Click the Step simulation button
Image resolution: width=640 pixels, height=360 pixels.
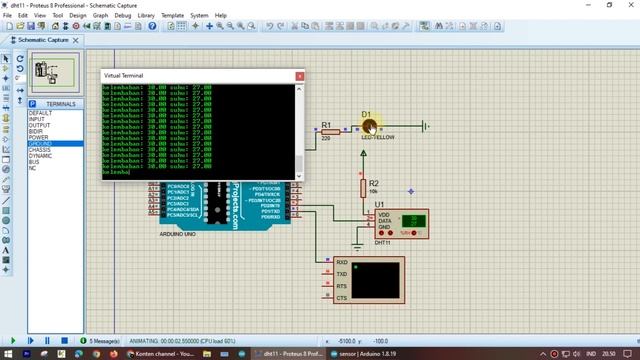(30, 340)
